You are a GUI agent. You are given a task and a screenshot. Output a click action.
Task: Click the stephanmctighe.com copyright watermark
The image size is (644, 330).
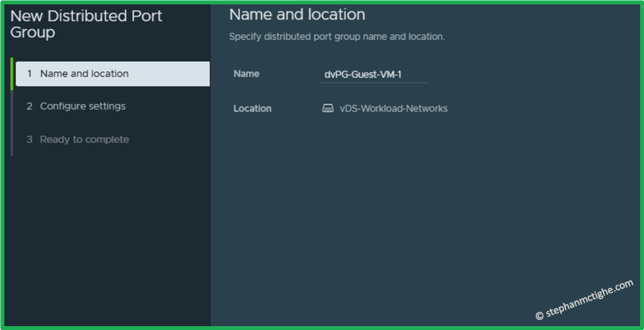[584, 300]
